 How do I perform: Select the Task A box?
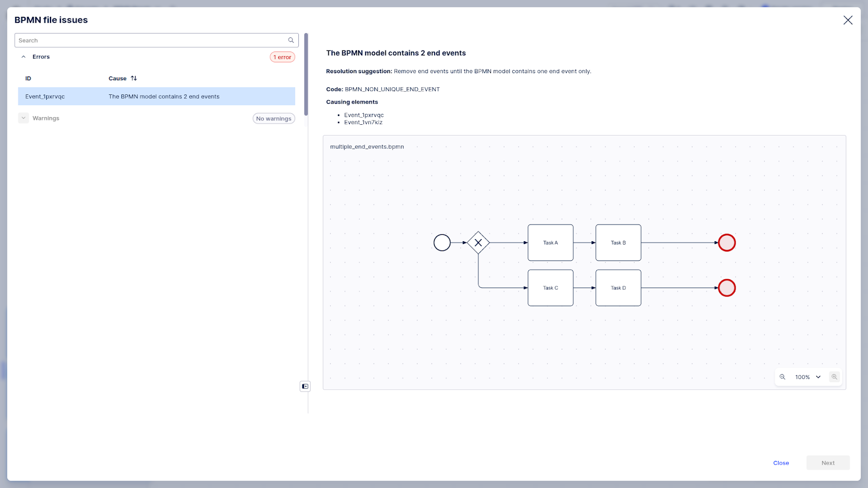click(x=550, y=243)
